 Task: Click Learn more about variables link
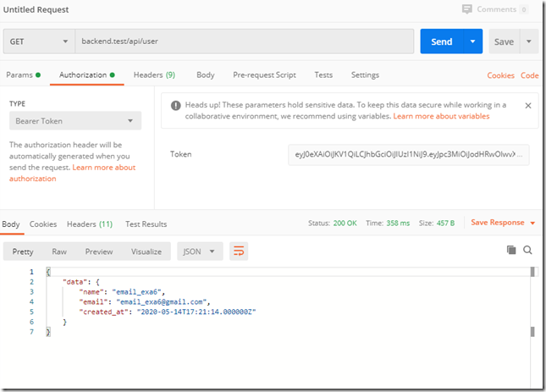[x=441, y=116]
